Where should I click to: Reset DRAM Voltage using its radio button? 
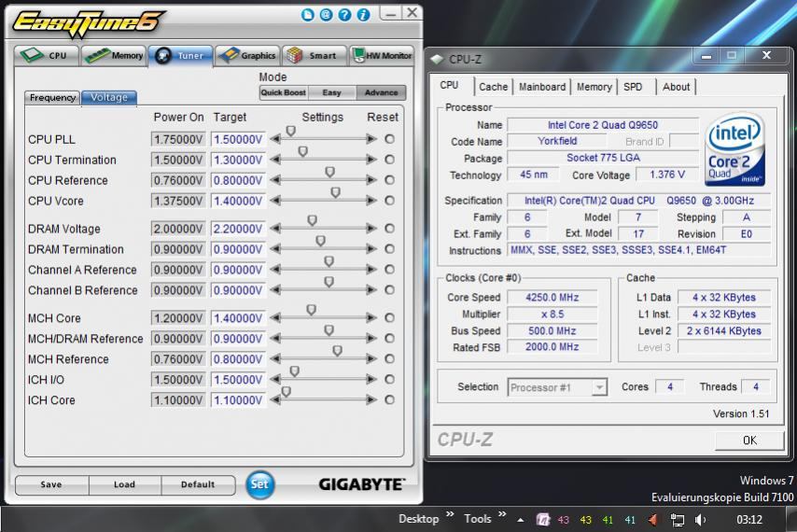(389, 229)
